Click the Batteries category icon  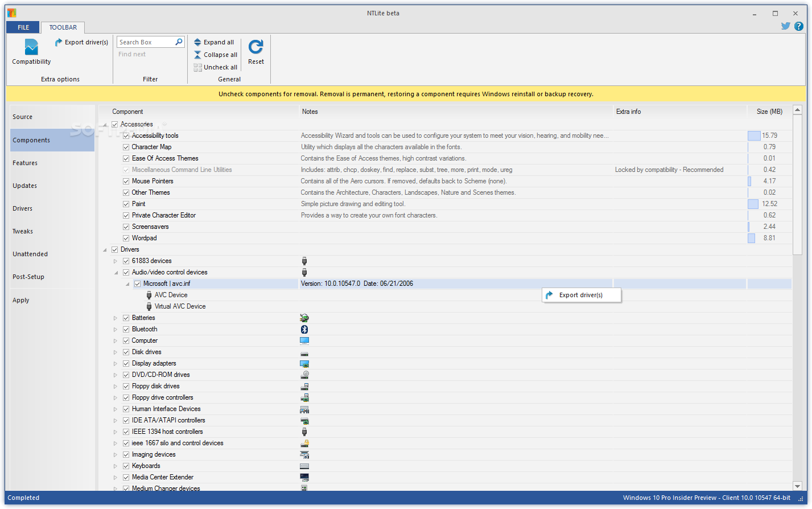point(304,318)
